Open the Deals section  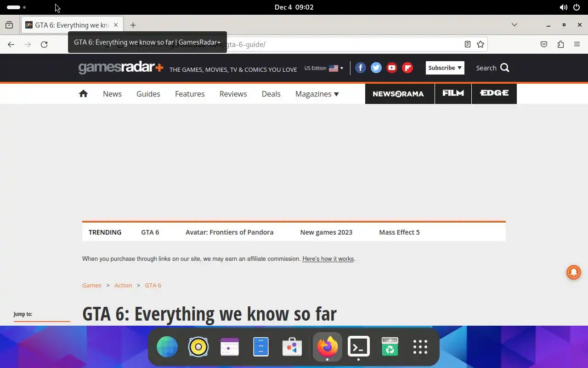coord(271,94)
